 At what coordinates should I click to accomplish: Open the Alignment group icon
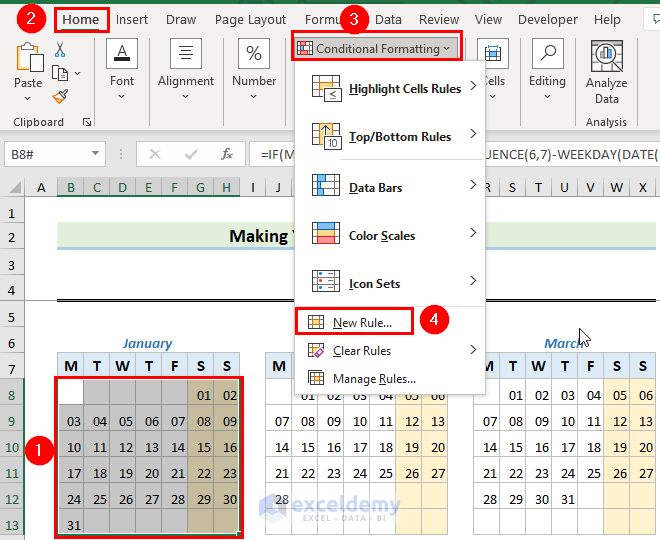click(186, 53)
